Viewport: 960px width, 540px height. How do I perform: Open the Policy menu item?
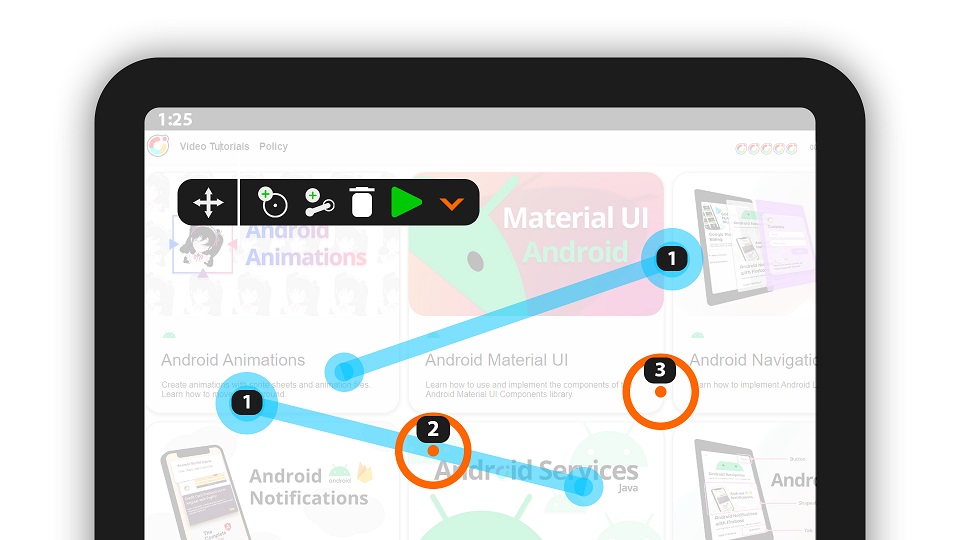pos(273,146)
